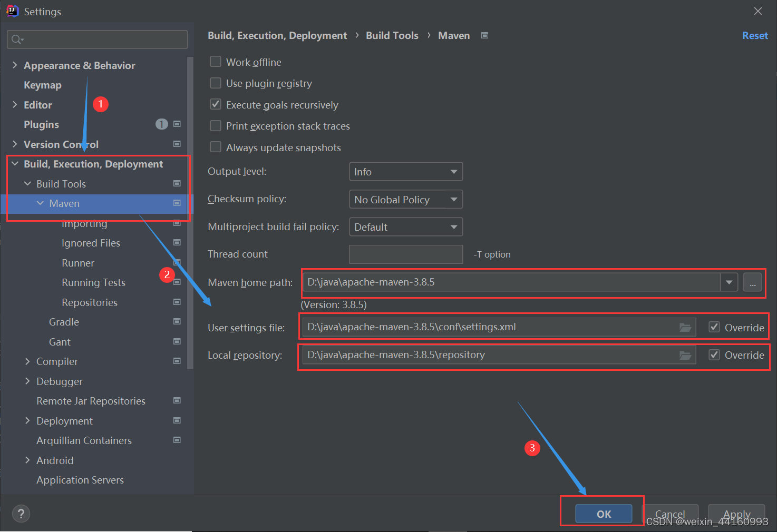Viewport: 777px width, 532px height.
Task: Click the search magnifier icon in settings
Action: [17, 40]
